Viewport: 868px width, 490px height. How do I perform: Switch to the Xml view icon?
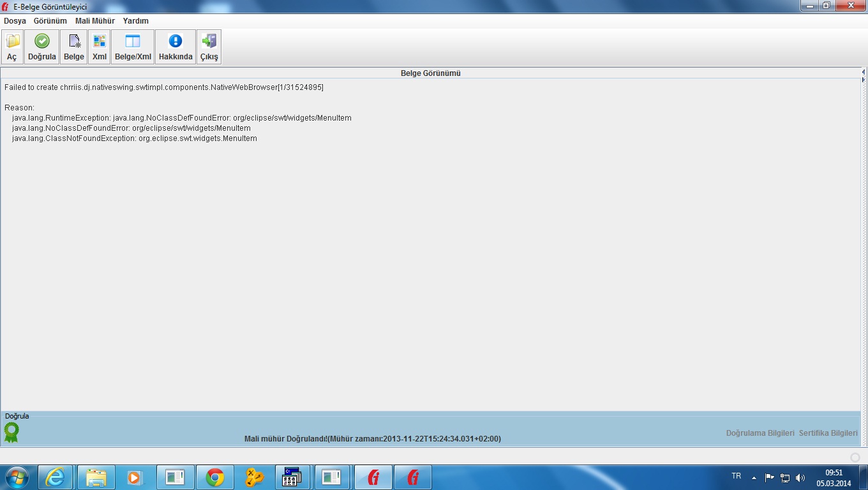tap(99, 47)
